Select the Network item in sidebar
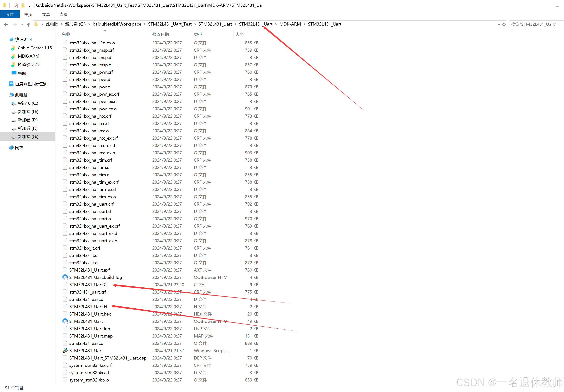Viewport: 564px width, 392px height. click(19, 147)
